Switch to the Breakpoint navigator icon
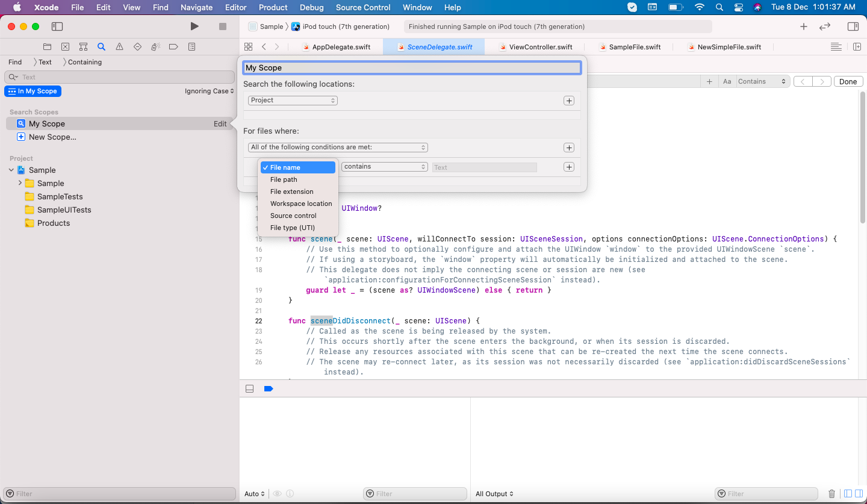Image resolution: width=867 pixels, height=504 pixels. [173, 47]
